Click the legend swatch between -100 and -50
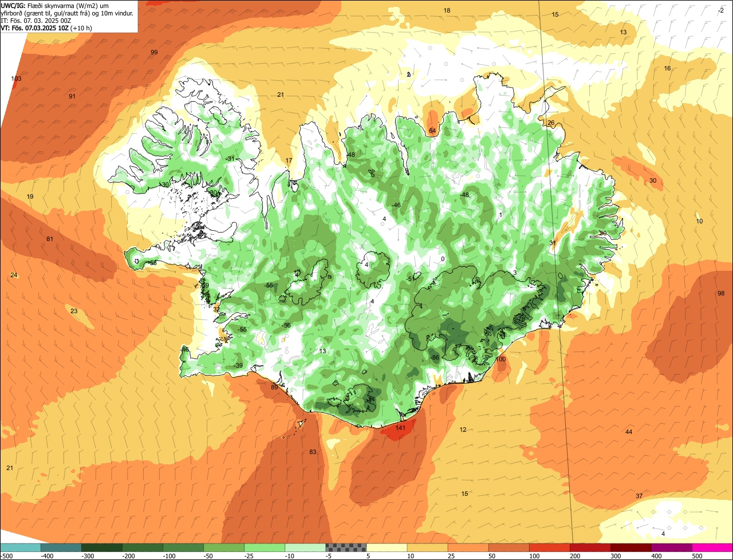 tap(183, 547)
